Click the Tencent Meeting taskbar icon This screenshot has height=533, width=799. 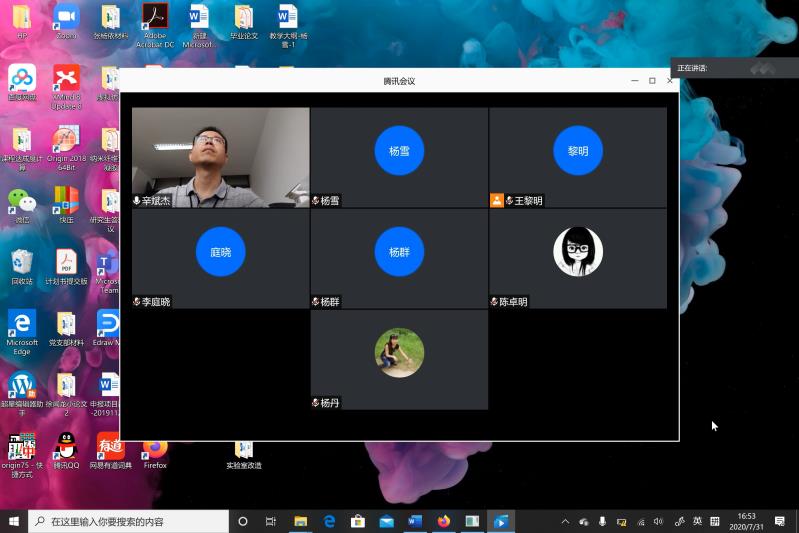(x=501, y=521)
